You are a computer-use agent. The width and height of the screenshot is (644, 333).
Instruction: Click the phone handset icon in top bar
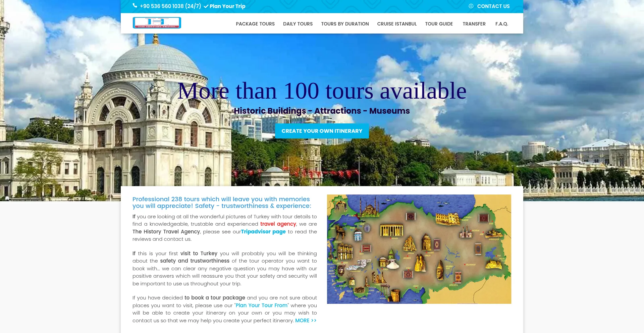click(135, 6)
